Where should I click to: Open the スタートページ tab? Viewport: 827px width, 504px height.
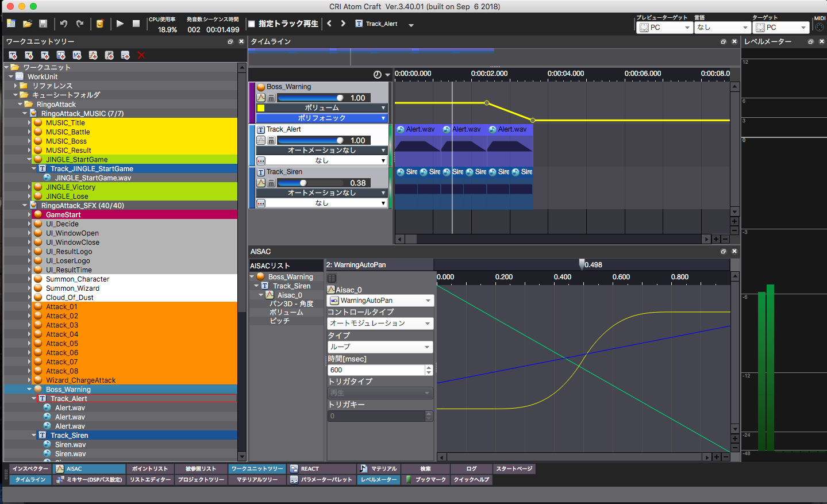(x=514, y=469)
